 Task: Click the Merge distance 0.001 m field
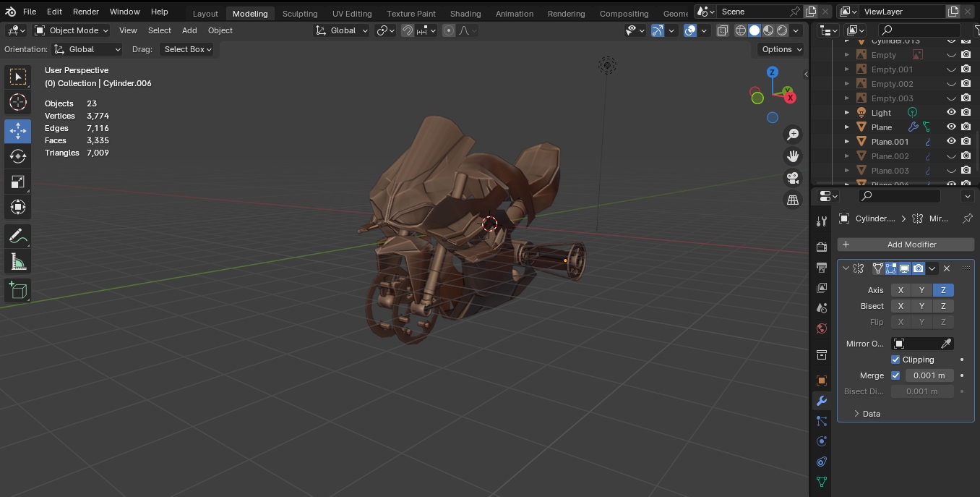point(929,375)
